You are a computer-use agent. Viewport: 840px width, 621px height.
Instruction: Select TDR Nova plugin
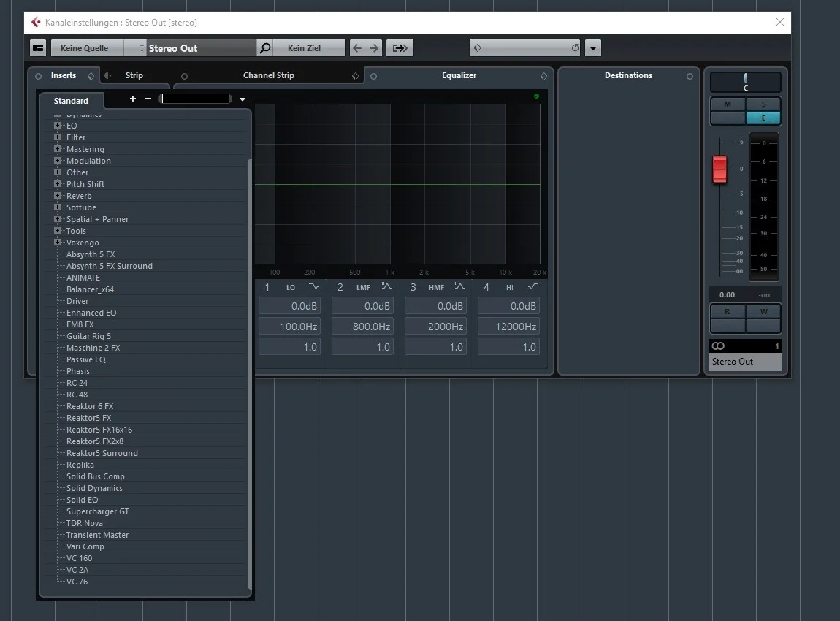click(x=85, y=523)
